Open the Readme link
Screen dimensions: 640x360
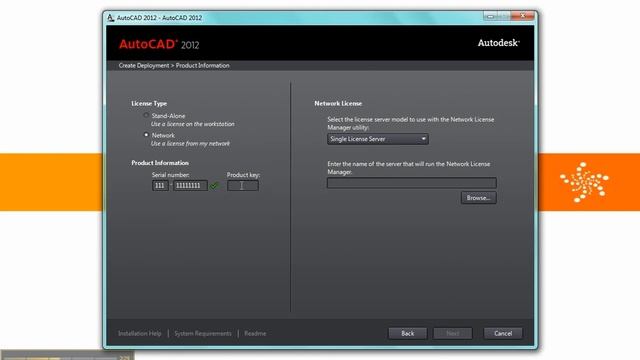tap(255, 333)
